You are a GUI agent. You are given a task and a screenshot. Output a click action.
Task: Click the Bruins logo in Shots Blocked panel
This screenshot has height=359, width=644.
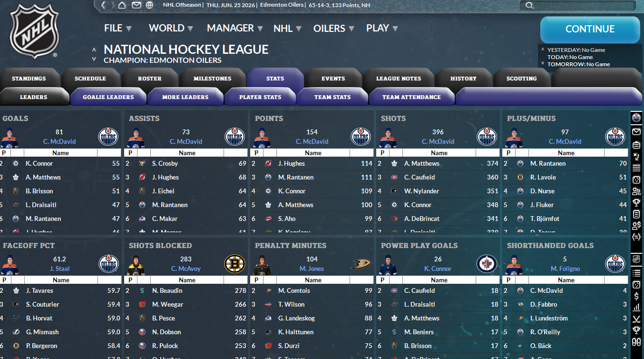pyautogui.click(x=234, y=264)
